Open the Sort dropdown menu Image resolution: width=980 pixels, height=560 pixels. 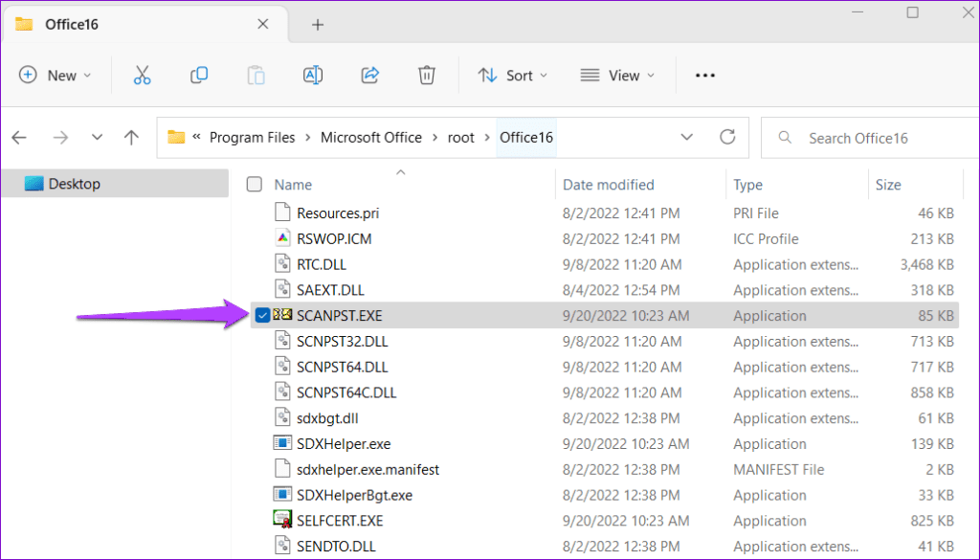point(513,75)
